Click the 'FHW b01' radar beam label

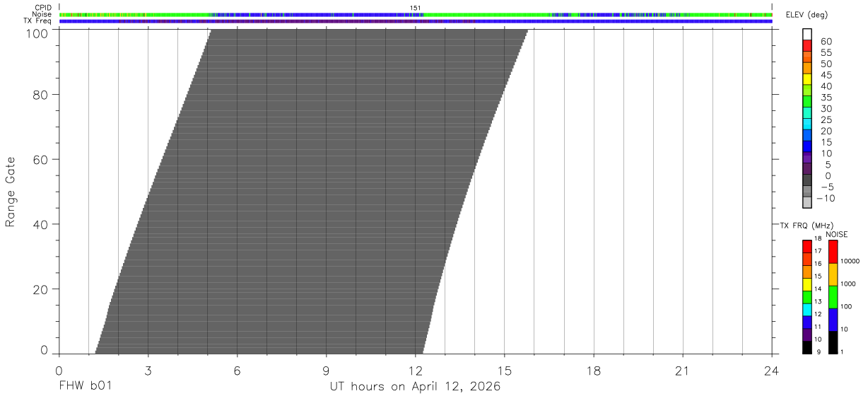pyautogui.click(x=85, y=387)
